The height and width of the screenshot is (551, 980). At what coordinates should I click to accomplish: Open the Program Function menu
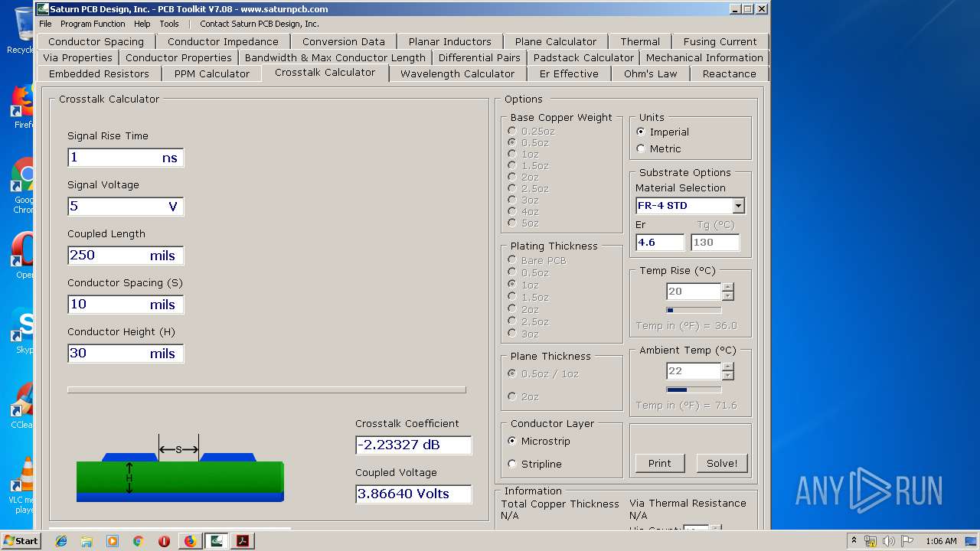93,24
